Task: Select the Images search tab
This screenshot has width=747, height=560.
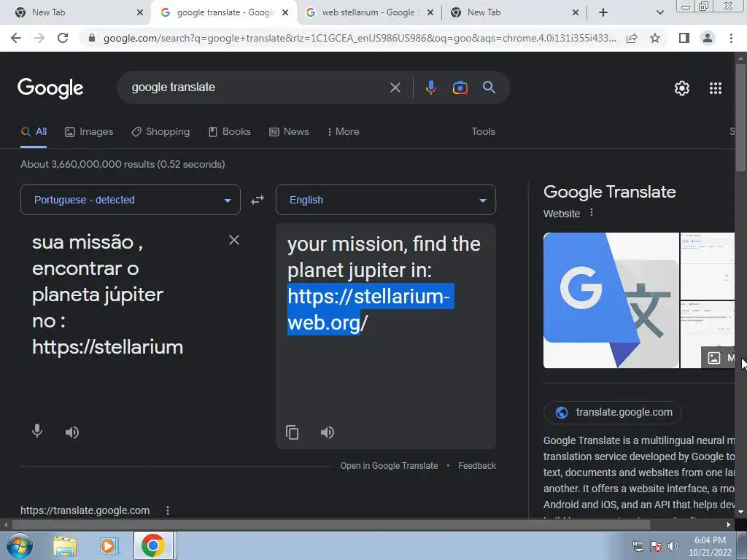Action: [89, 131]
